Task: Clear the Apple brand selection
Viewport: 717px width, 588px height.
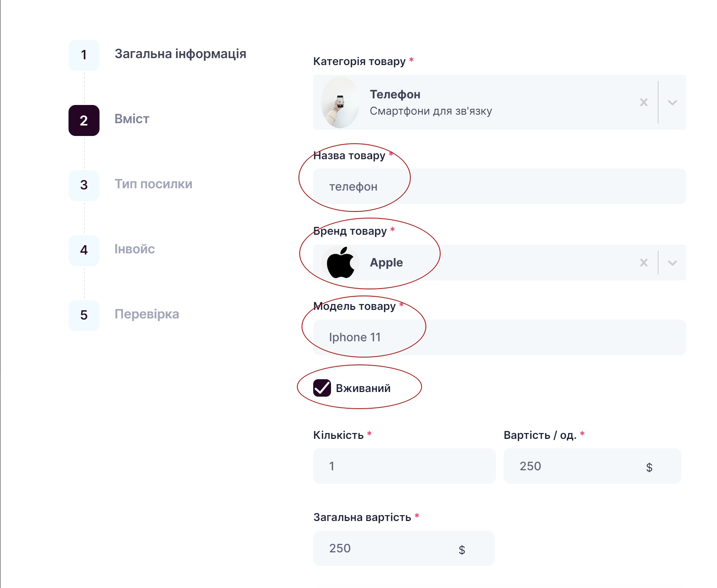Action: pos(643,263)
